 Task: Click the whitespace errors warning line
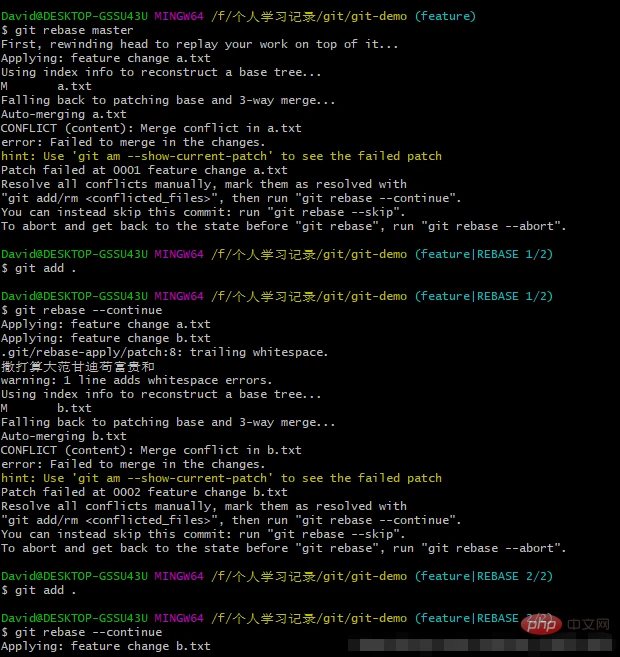point(135,380)
